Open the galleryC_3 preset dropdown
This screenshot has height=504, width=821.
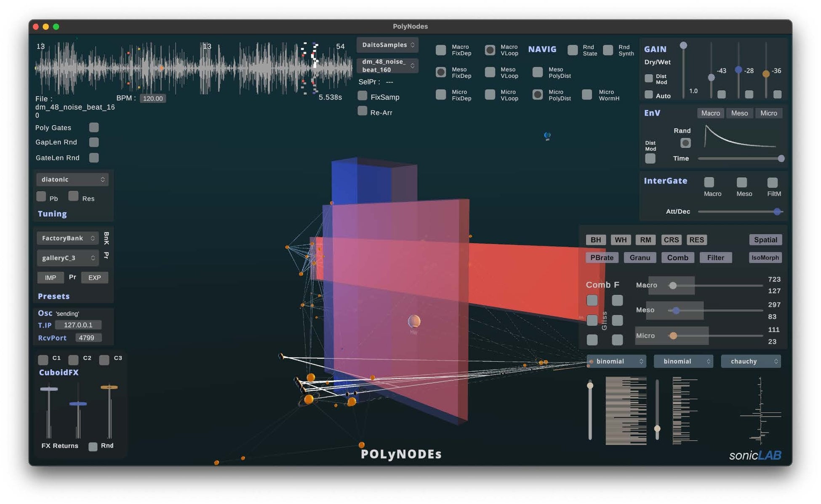pyautogui.click(x=68, y=258)
